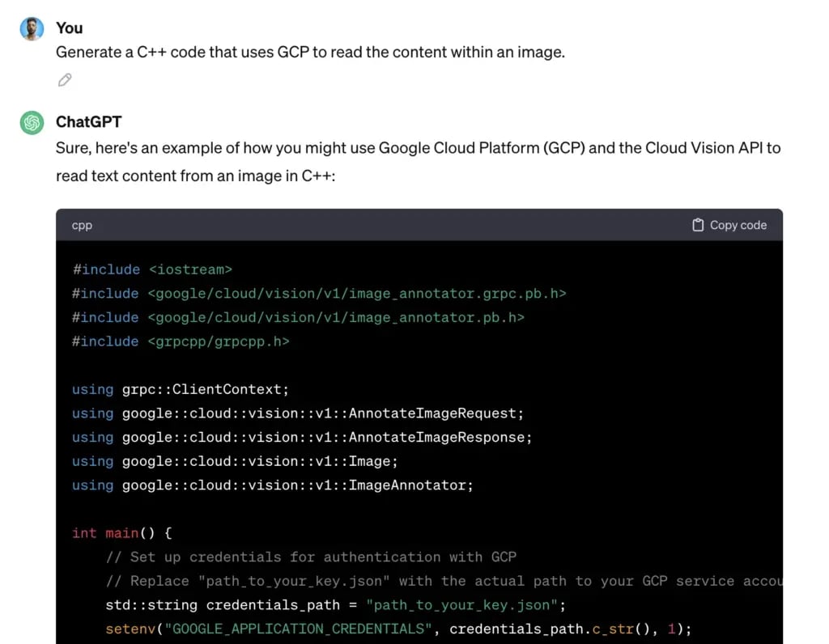The image size is (829, 644).
Task: Click the user profile avatar
Action: (32, 28)
